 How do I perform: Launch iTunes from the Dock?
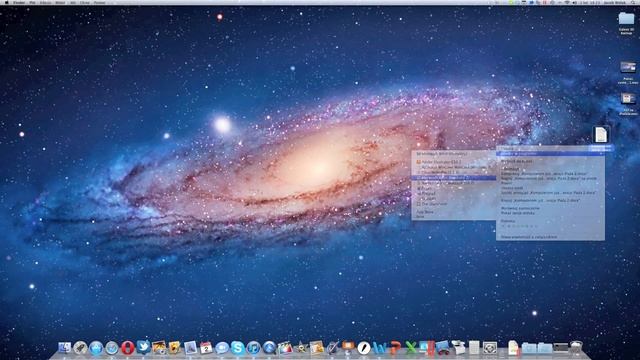pyautogui.click(x=253, y=348)
